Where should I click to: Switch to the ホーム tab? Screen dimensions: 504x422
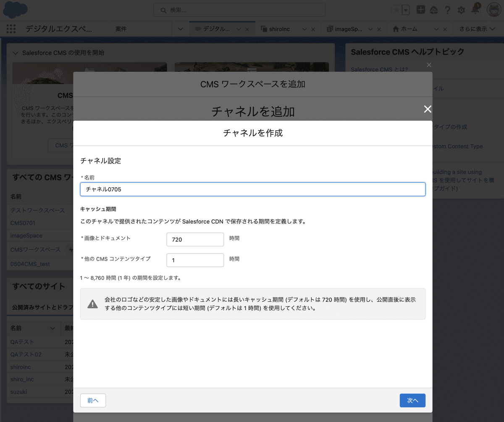point(405,29)
